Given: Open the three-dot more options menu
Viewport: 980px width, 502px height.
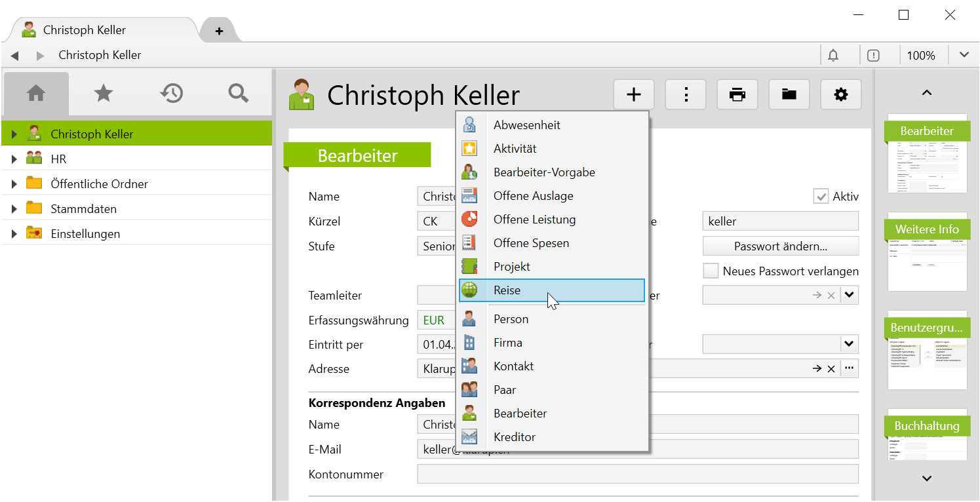Looking at the screenshot, I should [686, 95].
